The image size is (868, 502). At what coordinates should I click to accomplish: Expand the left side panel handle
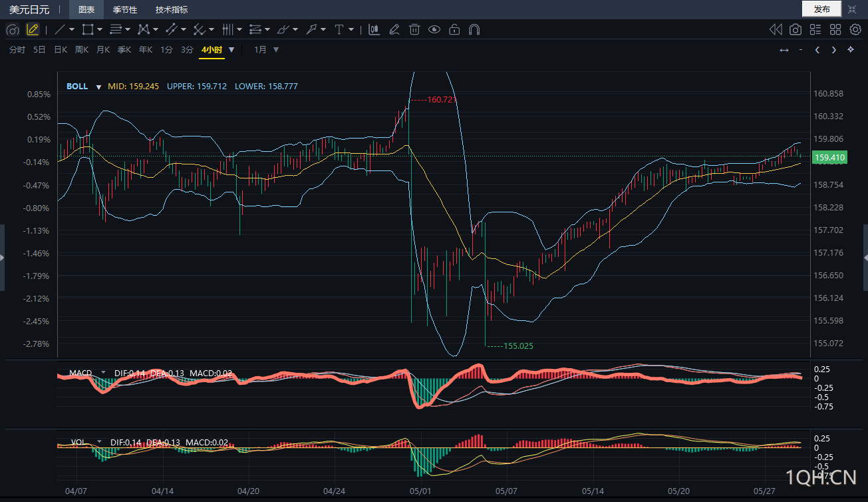2,258
